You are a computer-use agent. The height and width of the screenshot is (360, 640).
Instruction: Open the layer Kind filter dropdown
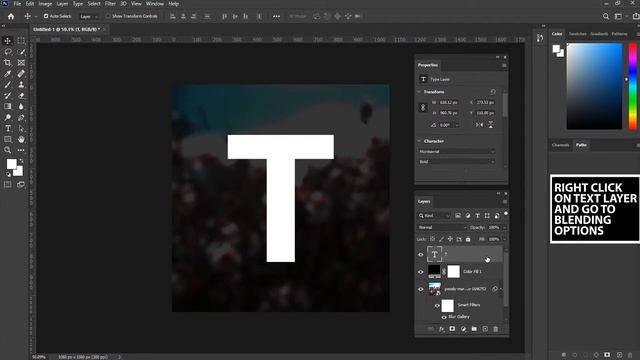[x=433, y=216]
